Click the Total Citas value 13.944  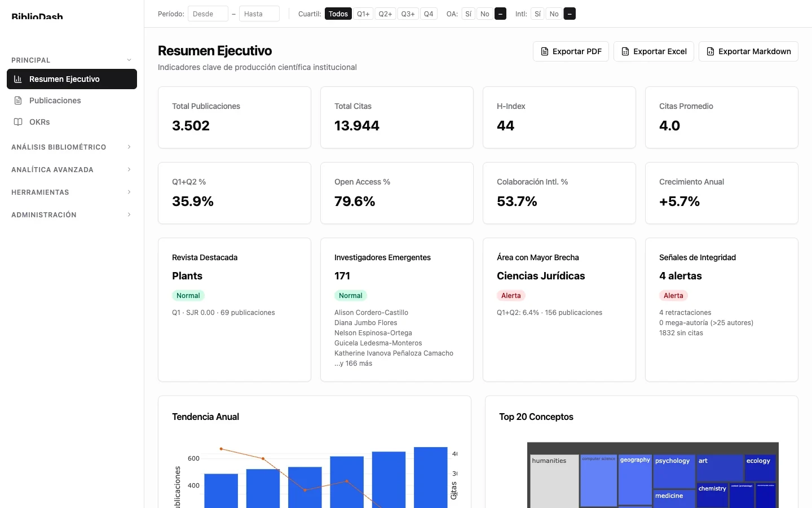pos(357,125)
